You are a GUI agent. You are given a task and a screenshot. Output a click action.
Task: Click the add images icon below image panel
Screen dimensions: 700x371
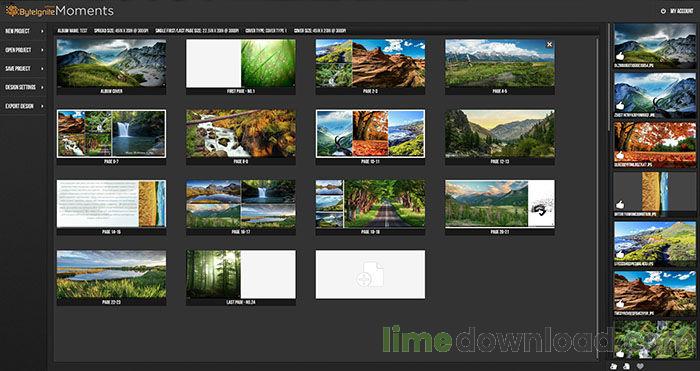(627, 367)
